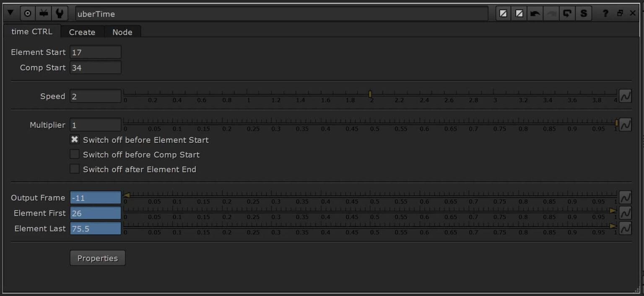644x296 pixels.
Task: Click the S icon in panel header
Action: click(583, 13)
